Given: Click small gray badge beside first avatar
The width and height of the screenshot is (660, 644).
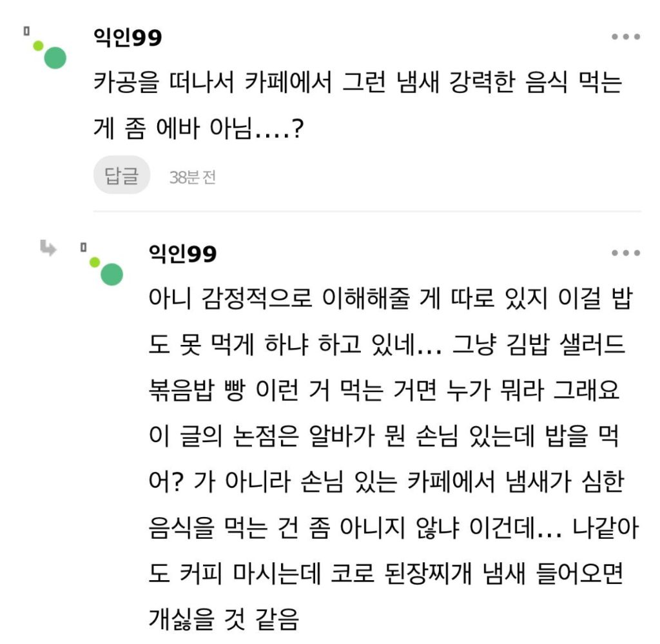Looking at the screenshot, I should tap(27, 30).
